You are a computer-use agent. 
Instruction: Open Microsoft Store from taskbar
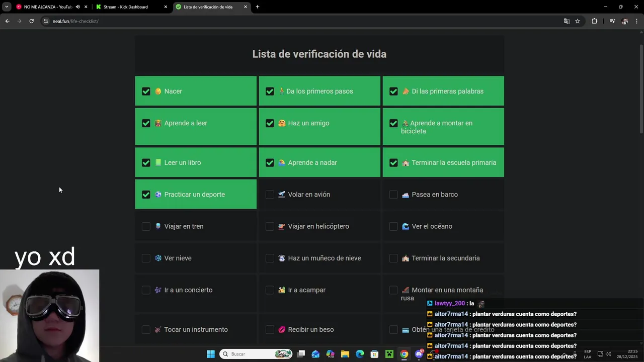tap(374, 354)
